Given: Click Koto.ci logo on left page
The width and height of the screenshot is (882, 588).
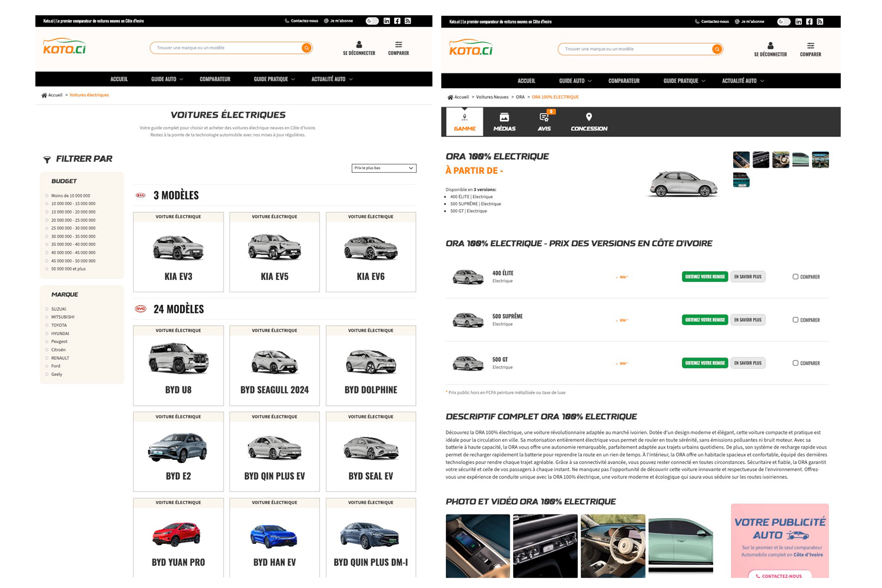Looking at the screenshot, I should pyautogui.click(x=65, y=46).
